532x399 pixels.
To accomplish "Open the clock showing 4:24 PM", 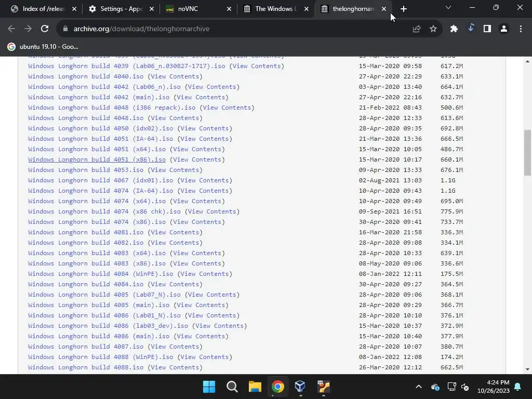I will coord(494,387).
